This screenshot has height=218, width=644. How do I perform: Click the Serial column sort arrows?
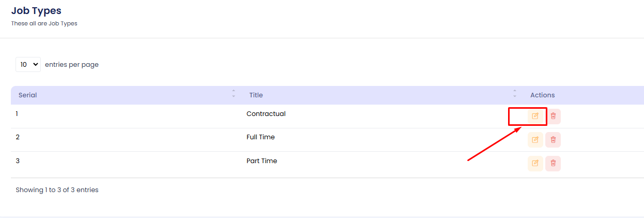234,94
